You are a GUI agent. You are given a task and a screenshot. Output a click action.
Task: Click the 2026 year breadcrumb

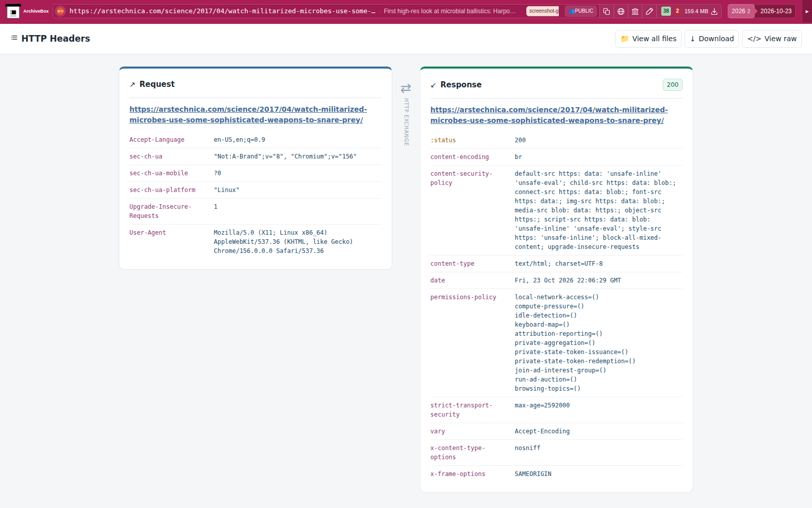click(741, 11)
